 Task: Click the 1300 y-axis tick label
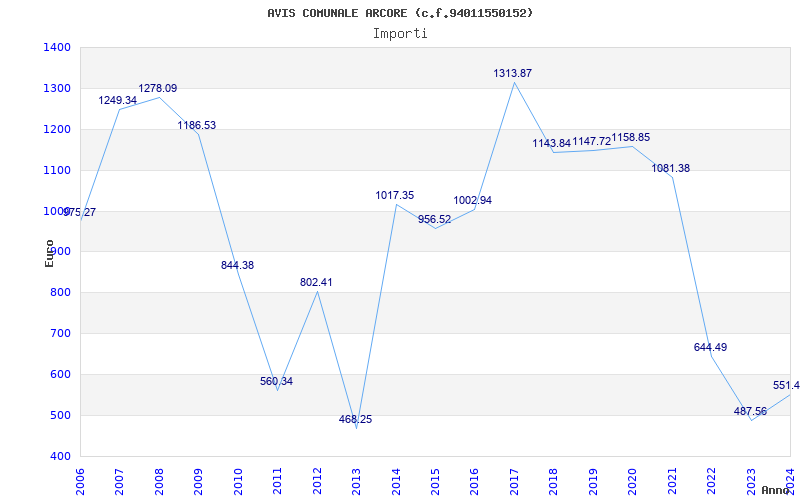click(x=57, y=89)
